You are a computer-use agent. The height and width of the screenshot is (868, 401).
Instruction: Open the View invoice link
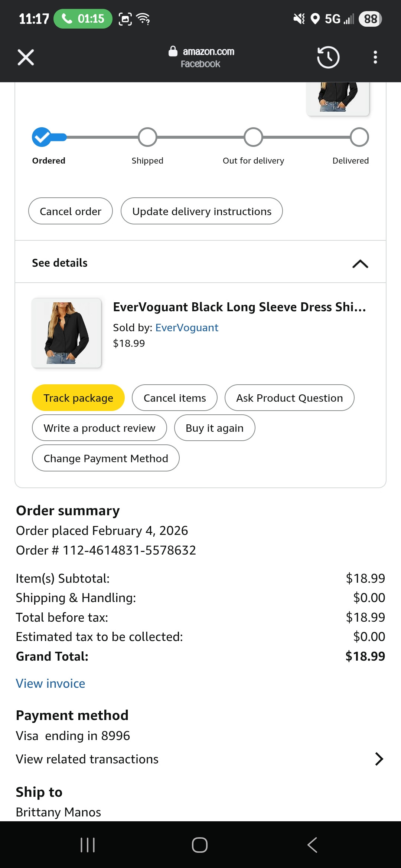tap(50, 683)
